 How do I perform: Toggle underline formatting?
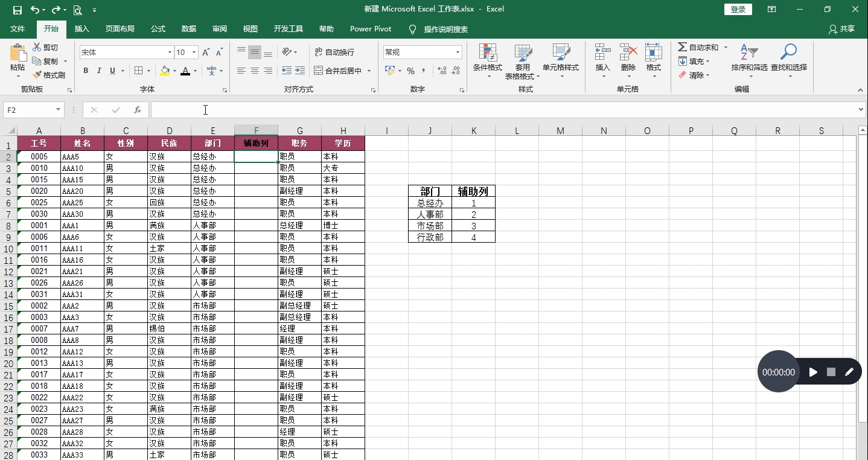tap(112, 71)
